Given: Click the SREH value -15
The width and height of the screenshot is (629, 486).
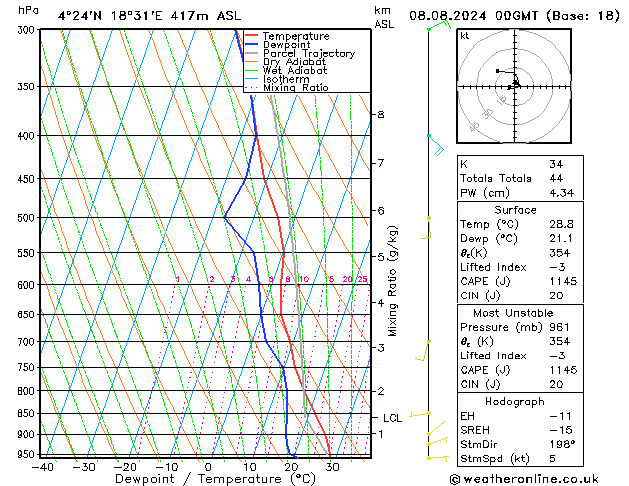Looking at the screenshot, I should [561, 430].
